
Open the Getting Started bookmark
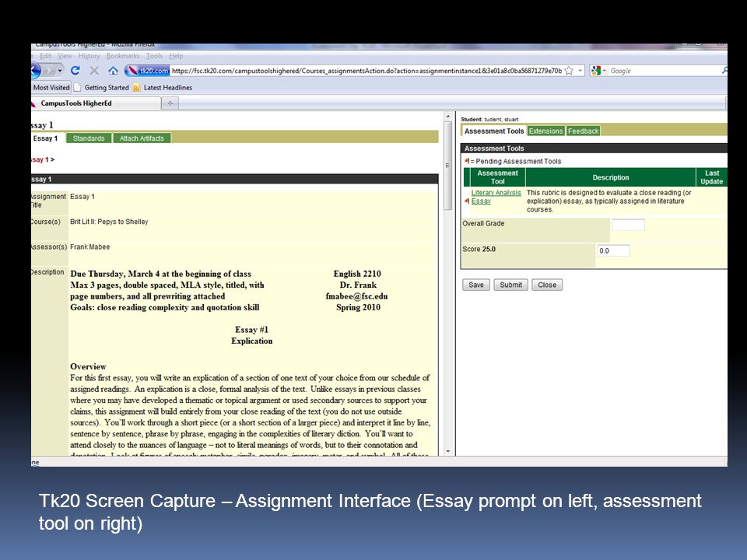(x=101, y=88)
